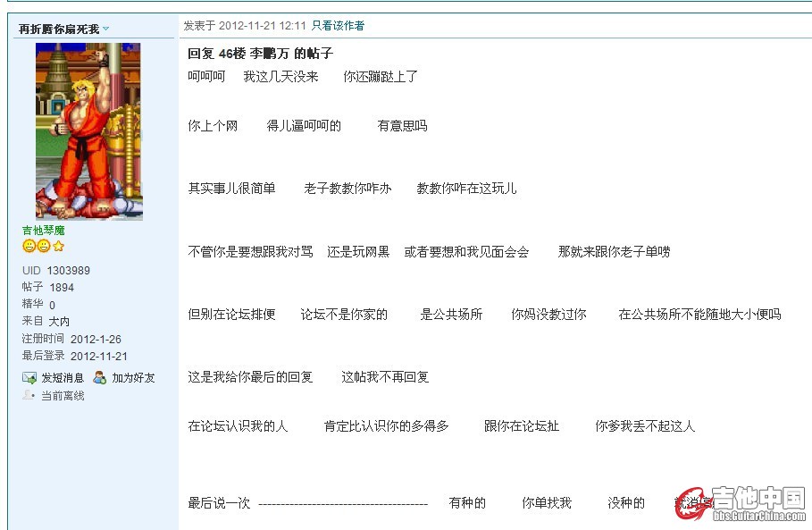Click the 加为好友 text link
812x530 pixels.
[x=133, y=378]
